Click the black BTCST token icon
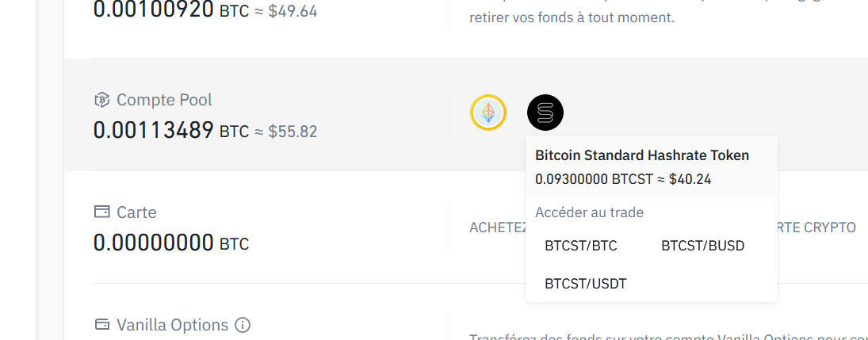This screenshot has width=868, height=340. coord(545,113)
